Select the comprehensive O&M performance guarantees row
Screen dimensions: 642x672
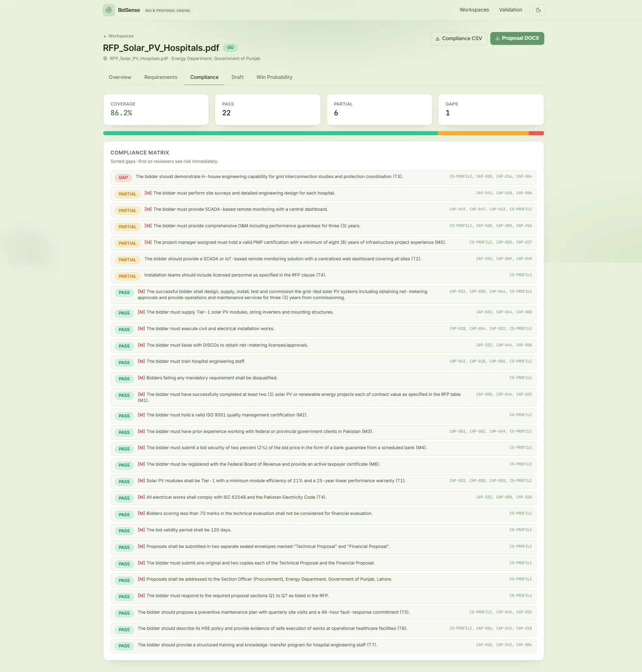click(x=323, y=227)
